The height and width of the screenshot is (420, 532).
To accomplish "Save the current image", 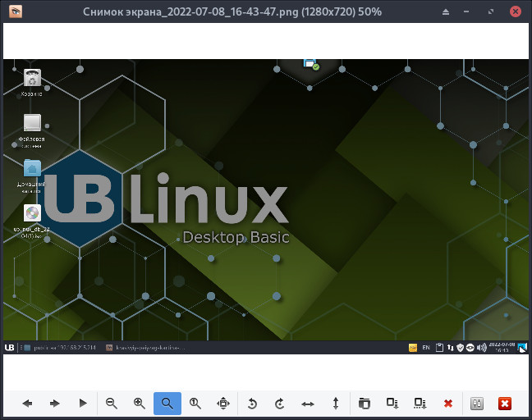I will pyautogui.click(x=392, y=404).
